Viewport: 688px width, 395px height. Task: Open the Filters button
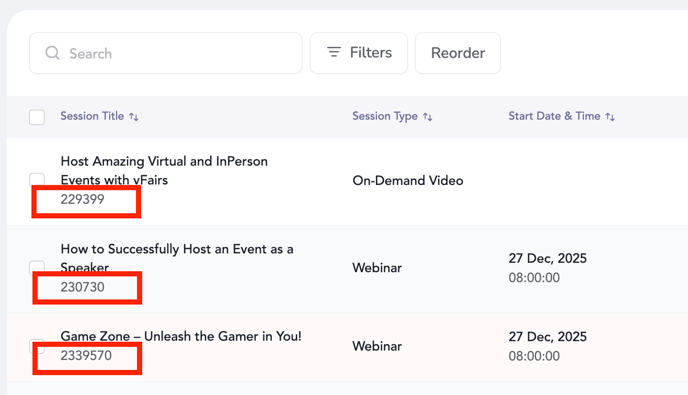click(359, 53)
